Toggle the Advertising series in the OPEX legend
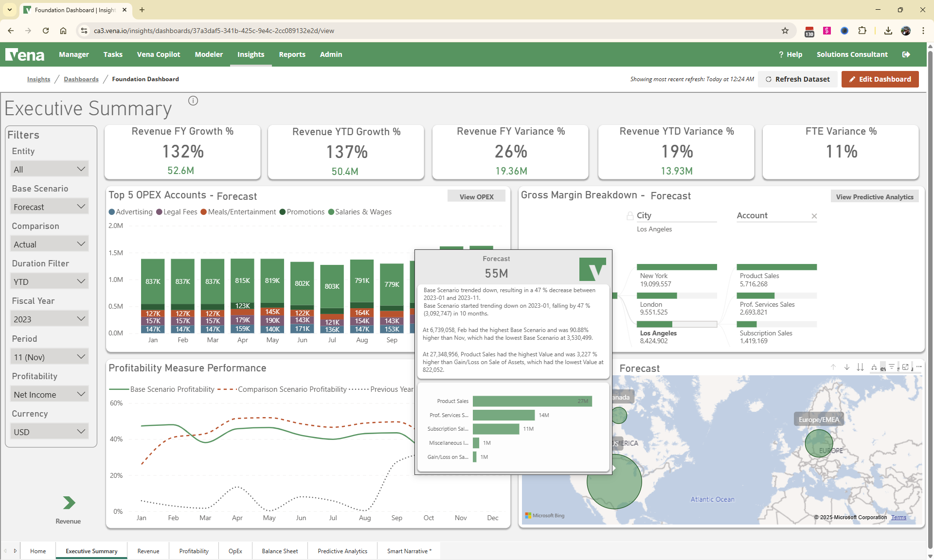The height and width of the screenshot is (560, 934). click(x=131, y=211)
